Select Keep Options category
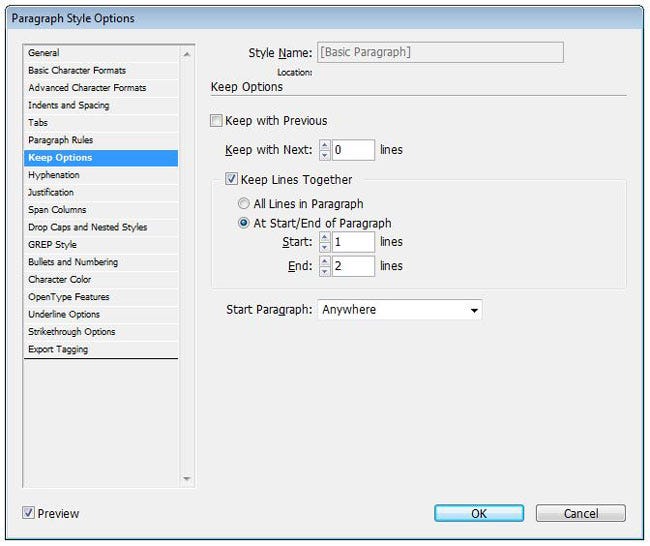The width and height of the screenshot is (650, 546). click(101, 158)
